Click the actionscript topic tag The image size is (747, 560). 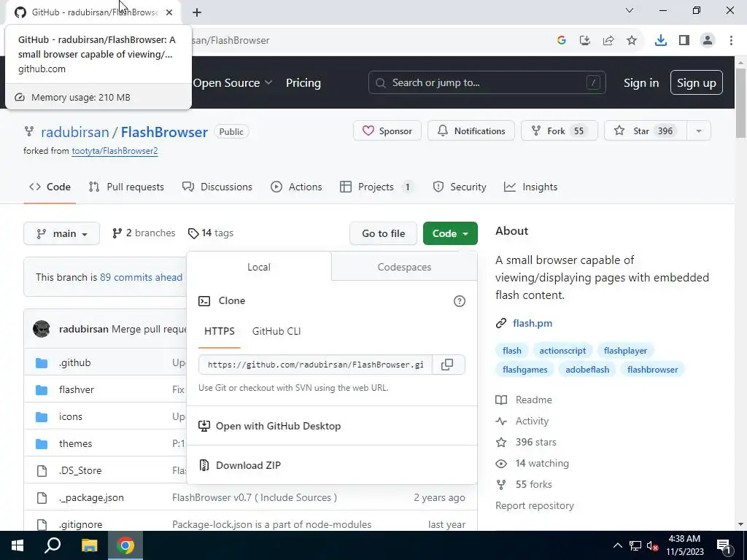click(x=562, y=351)
